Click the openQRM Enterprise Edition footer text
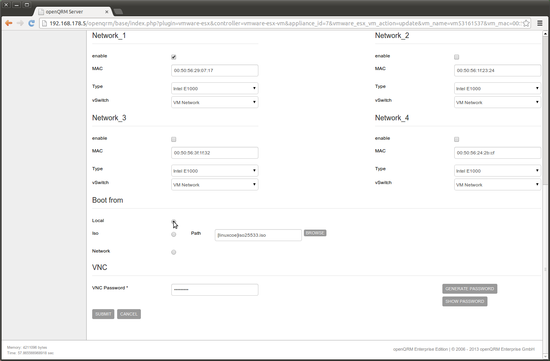The image size is (550, 361). 464,349
